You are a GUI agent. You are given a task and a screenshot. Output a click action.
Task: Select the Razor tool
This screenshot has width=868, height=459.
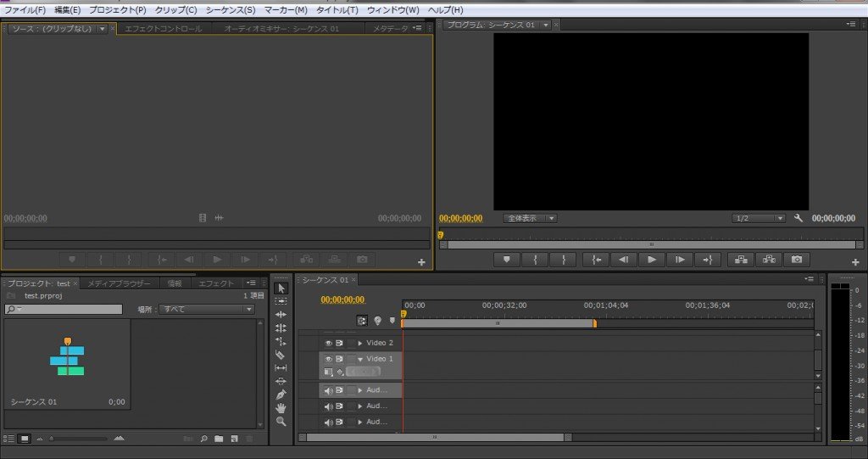[281, 355]
